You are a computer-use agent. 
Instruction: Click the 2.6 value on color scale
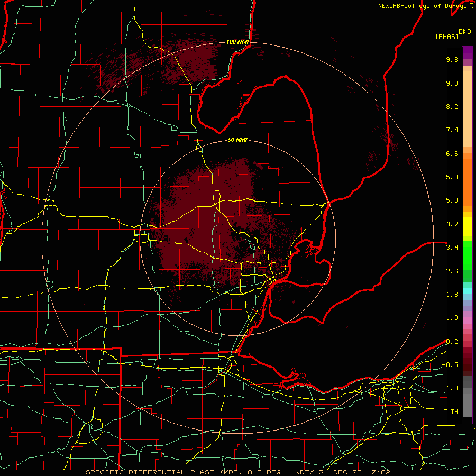(452, 271)
